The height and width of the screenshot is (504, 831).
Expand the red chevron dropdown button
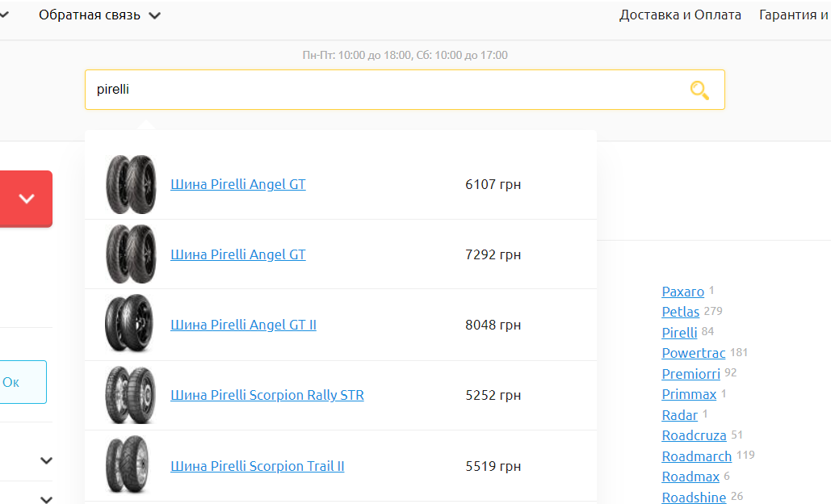(27, 199)
